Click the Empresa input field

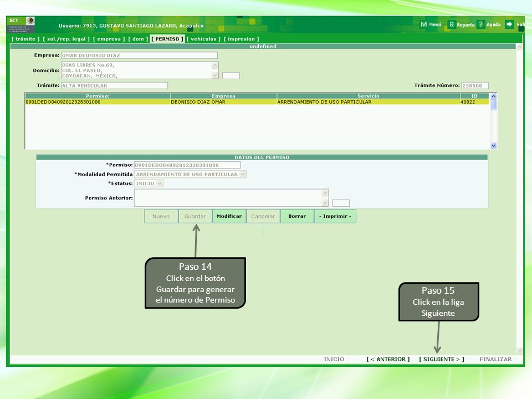[x=139, y=55]
